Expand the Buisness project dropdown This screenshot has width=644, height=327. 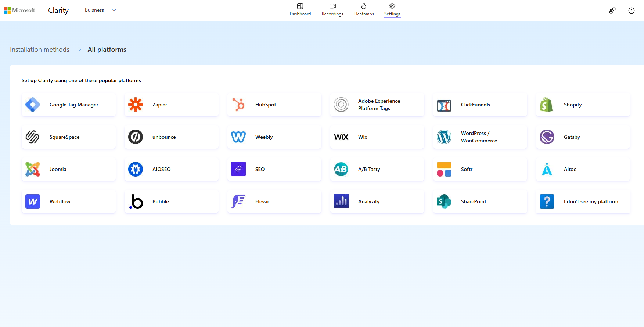pyautogui.click(x=100, y=10)
